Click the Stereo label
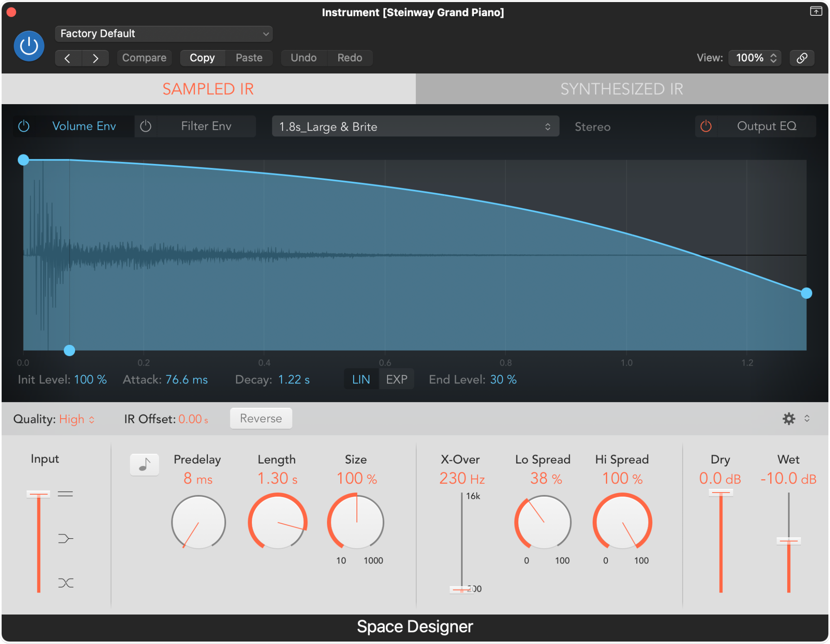 592,127
